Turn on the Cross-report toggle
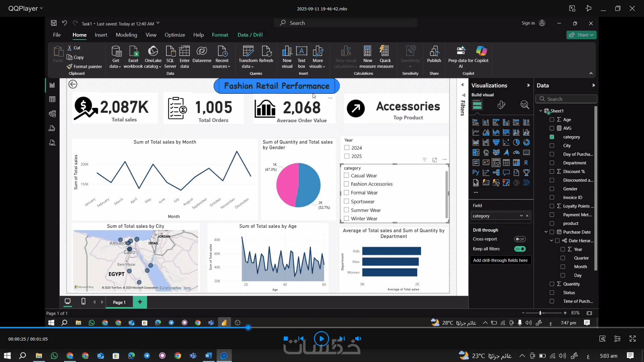644x362 pixels. (x=520, y=239)
